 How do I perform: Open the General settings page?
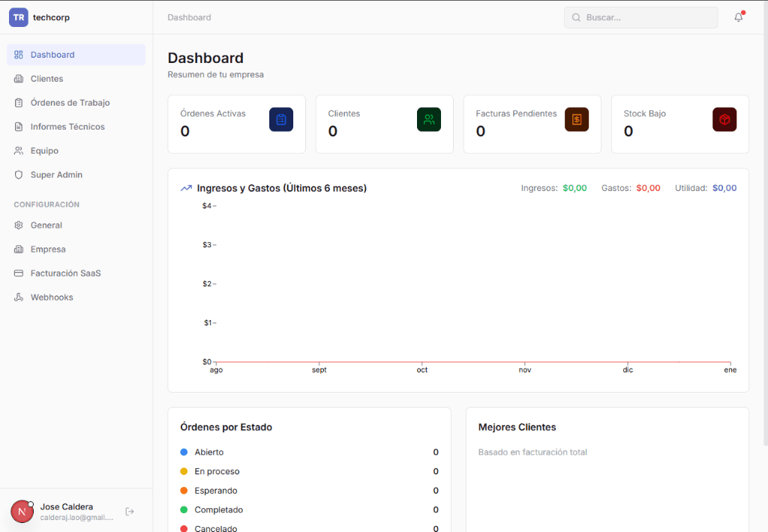point(44,225)
